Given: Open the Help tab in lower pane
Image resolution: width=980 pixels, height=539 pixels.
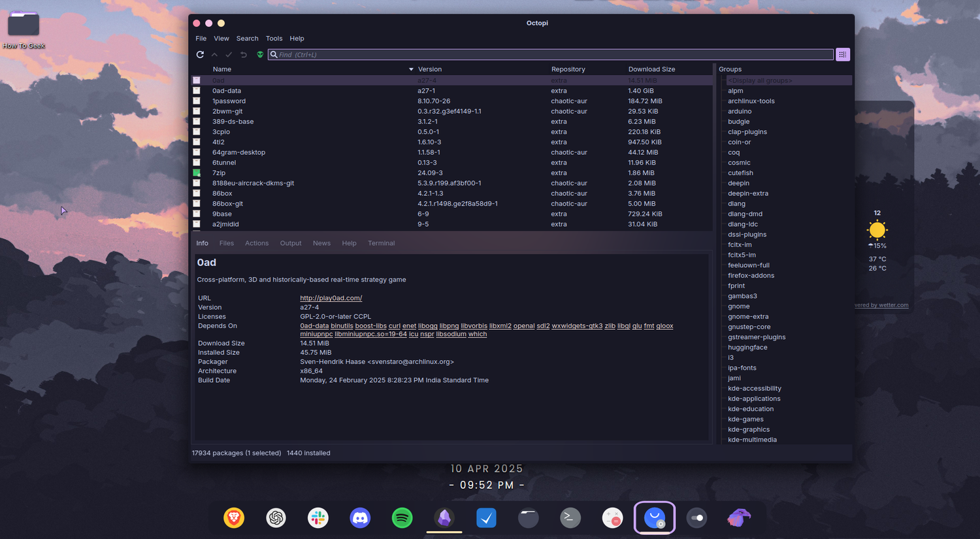Looking at the screenshot, I should click(x=349, y=243).
